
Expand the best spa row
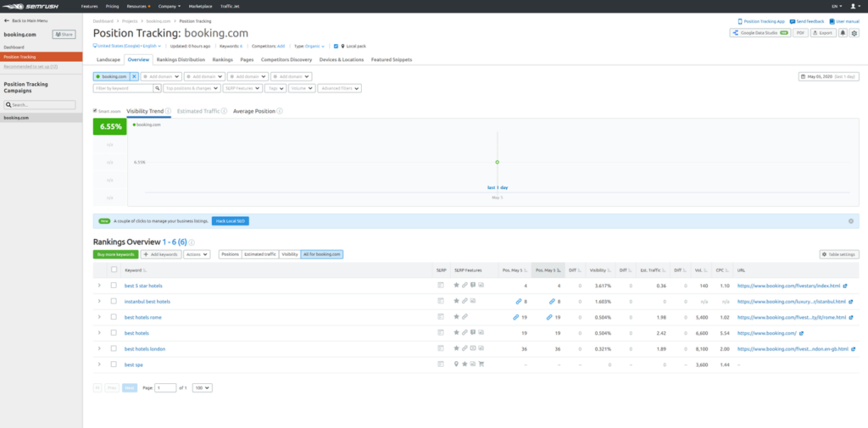pyautogui.click(x=99, y=364)
